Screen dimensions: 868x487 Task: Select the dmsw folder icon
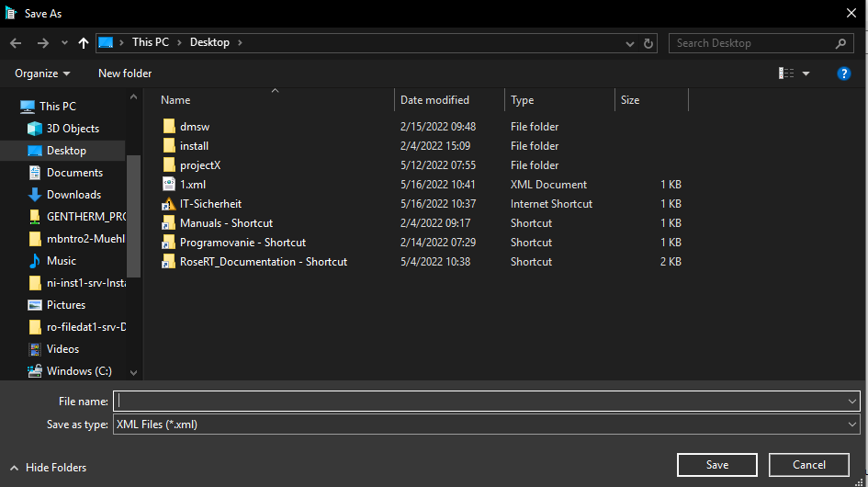click(x=169, y=126)
